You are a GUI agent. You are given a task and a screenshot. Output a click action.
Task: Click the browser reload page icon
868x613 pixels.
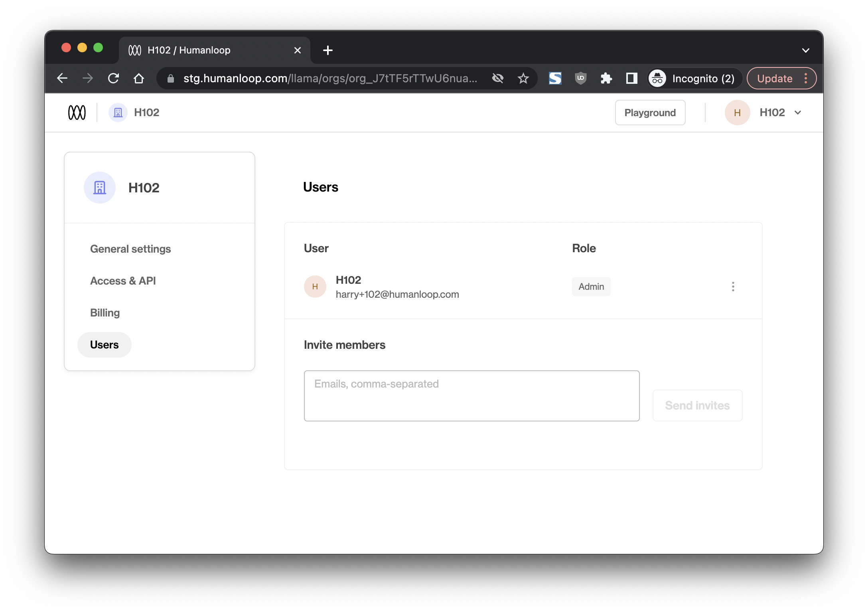coord(114,78)
